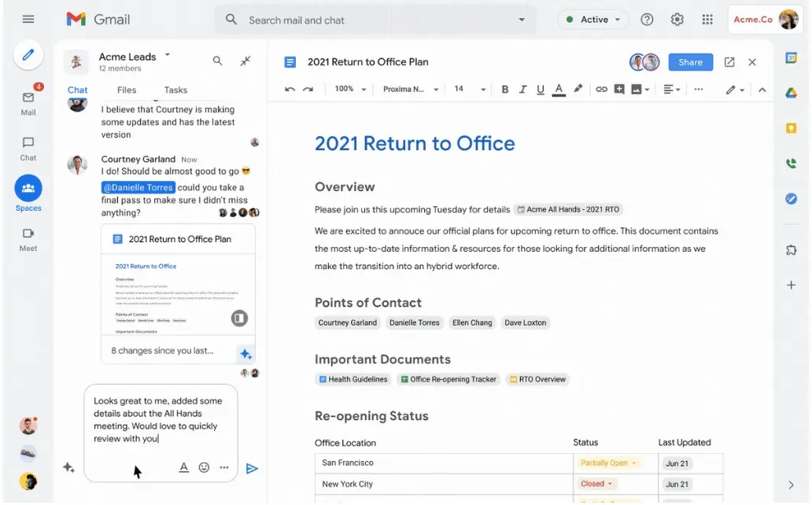Open the Active status dropdown

point(593,20)
